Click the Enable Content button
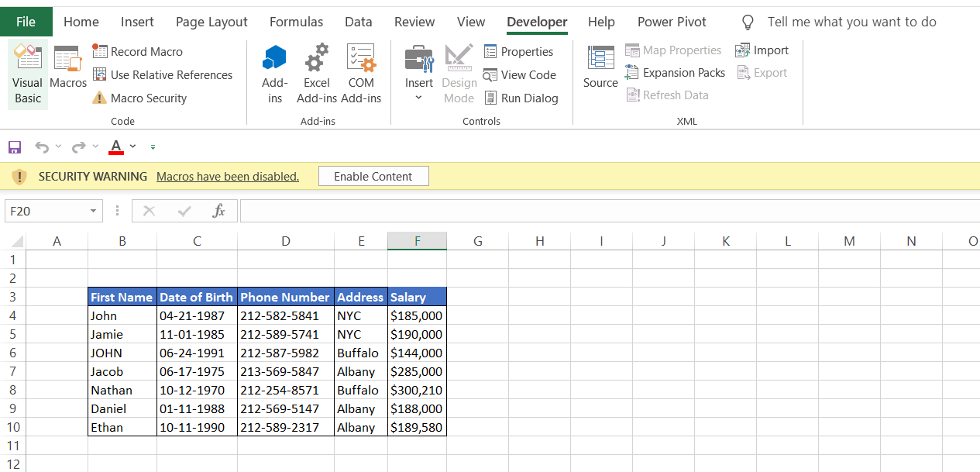 pos(373,177)
